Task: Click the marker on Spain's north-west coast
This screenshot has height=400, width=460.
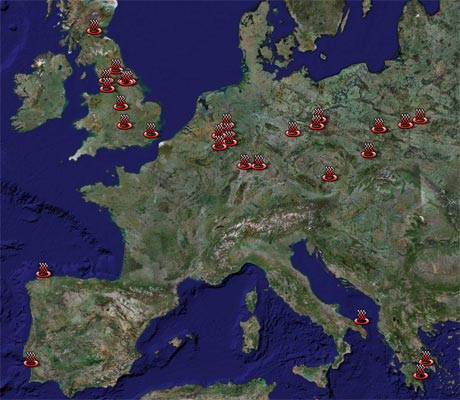Action: [x=43, y=270]
